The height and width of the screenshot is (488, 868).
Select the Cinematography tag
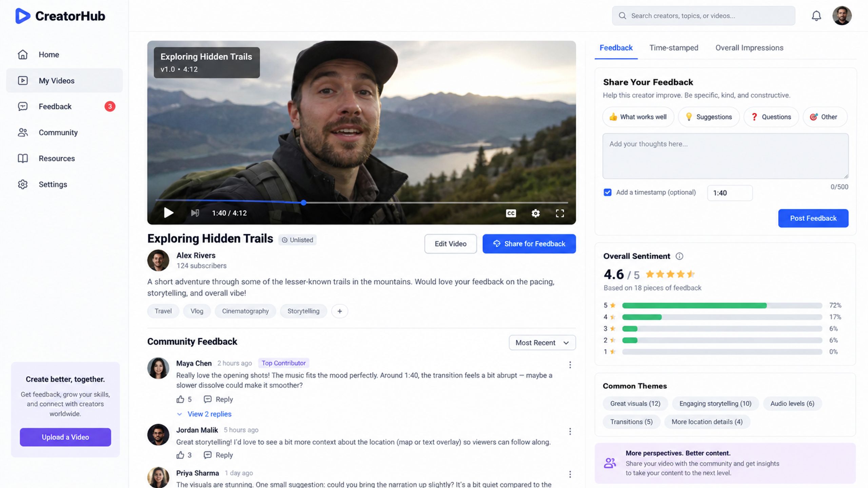245,311
